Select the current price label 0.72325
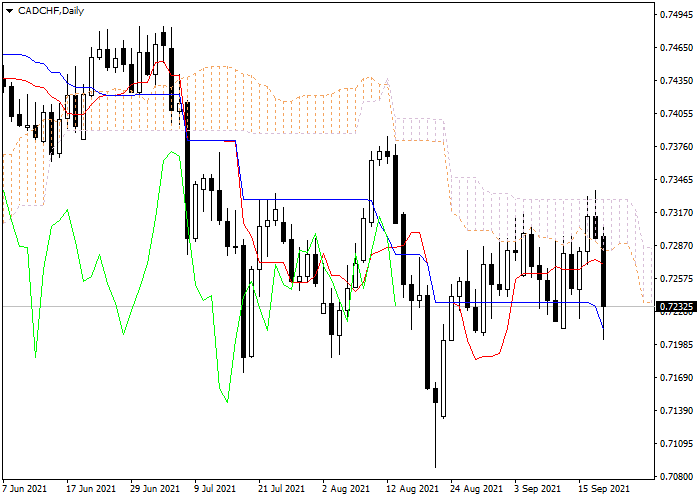Viewport: 700px width, 500px height. point(676,307)
